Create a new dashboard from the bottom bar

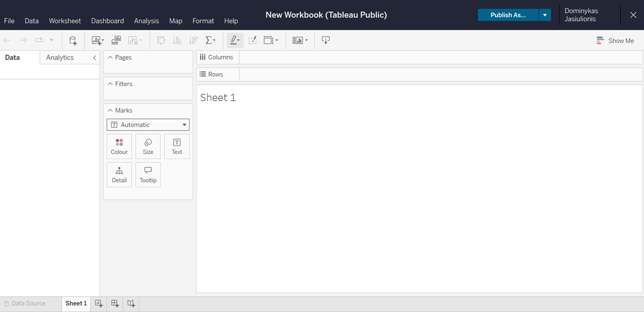click(x=115, y=304)
